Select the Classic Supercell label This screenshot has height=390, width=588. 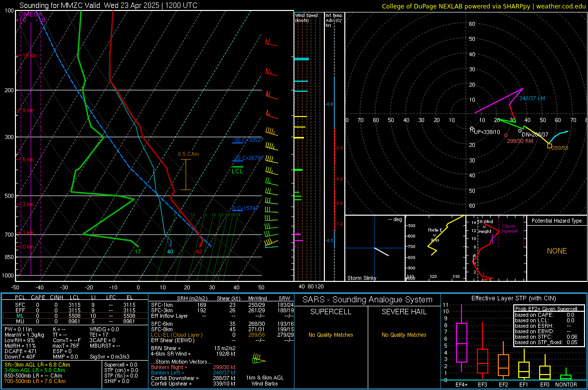[509, 229]
